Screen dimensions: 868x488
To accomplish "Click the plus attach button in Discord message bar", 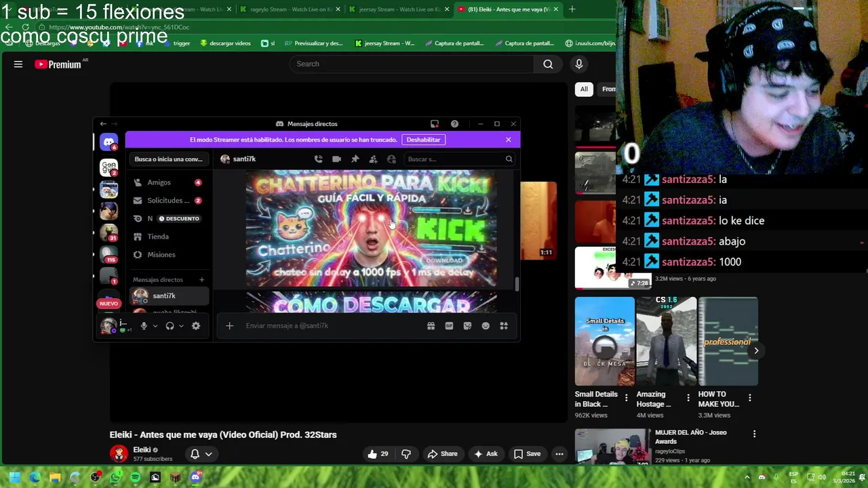I will pos(229,326).
